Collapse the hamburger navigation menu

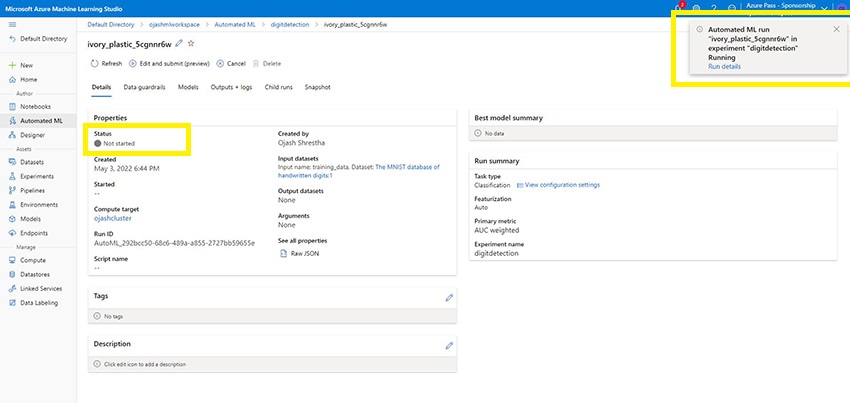pyautogui.click(x=12, y=22)
